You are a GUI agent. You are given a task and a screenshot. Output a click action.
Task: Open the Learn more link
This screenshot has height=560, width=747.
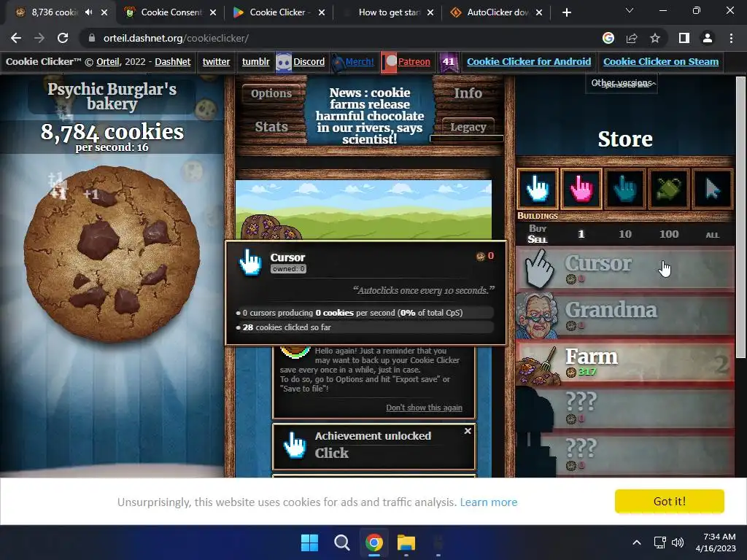point(488,502)
